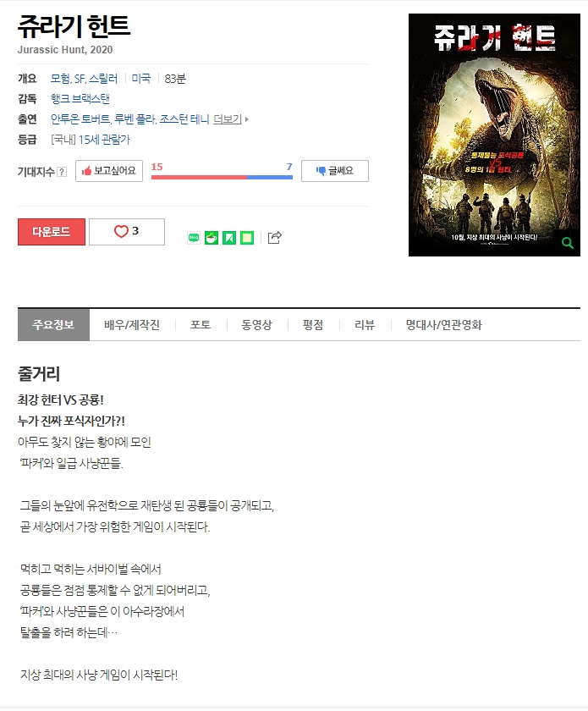Viewport: 588px width, 711px height.
Task: Click the red 다운로드 button
Action: pyautogui.click(x=52, y=232)
